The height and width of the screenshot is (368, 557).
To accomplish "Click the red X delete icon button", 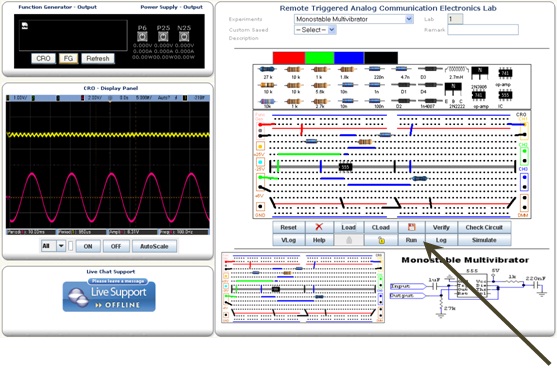I will 319,227.
